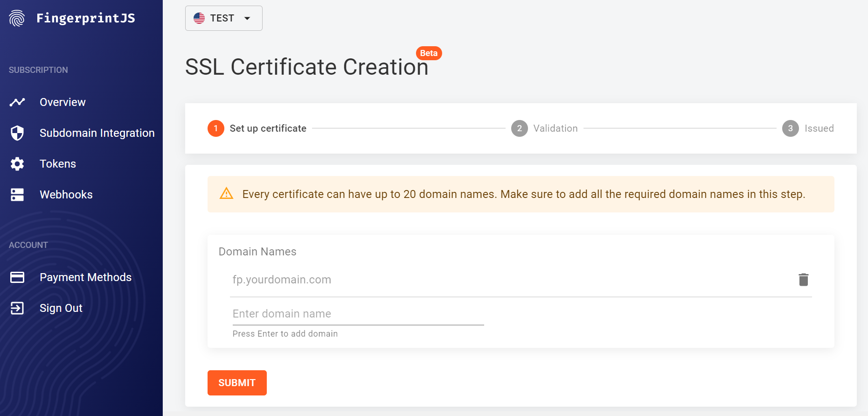This screenshot has height=416, width=868.
Task: Select step 3 Issued
Action: tap(808, 128)
